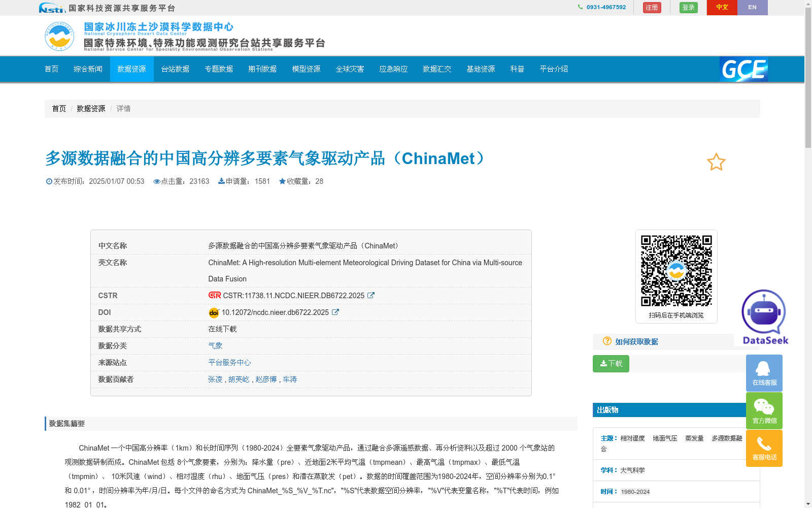Open the 全球灾害 menu item
812x508 pixels.
(350, 69)
